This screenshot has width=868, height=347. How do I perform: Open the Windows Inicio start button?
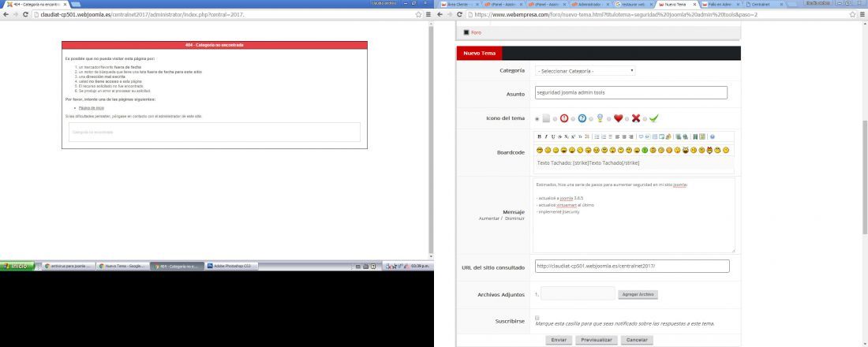pos(17,267)
